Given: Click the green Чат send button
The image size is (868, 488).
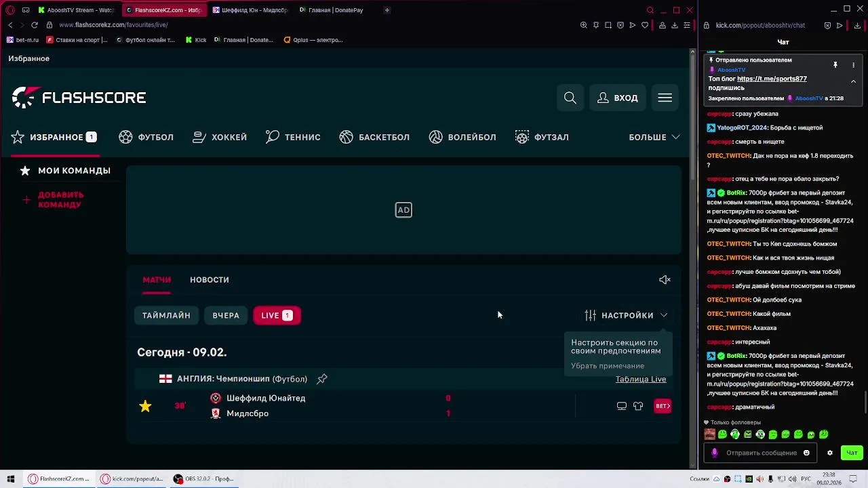Looking at the screenshot, I should (x=852, y=453).
